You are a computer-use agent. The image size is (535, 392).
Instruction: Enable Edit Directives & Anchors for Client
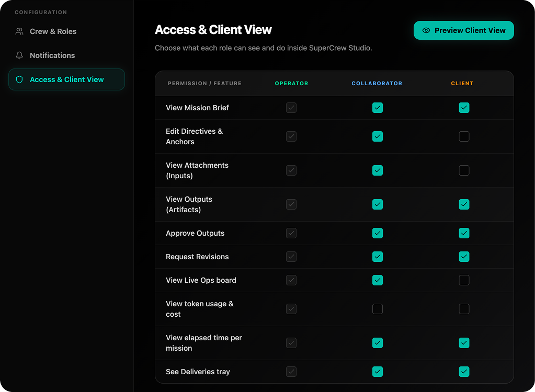(x=463, y=136)
